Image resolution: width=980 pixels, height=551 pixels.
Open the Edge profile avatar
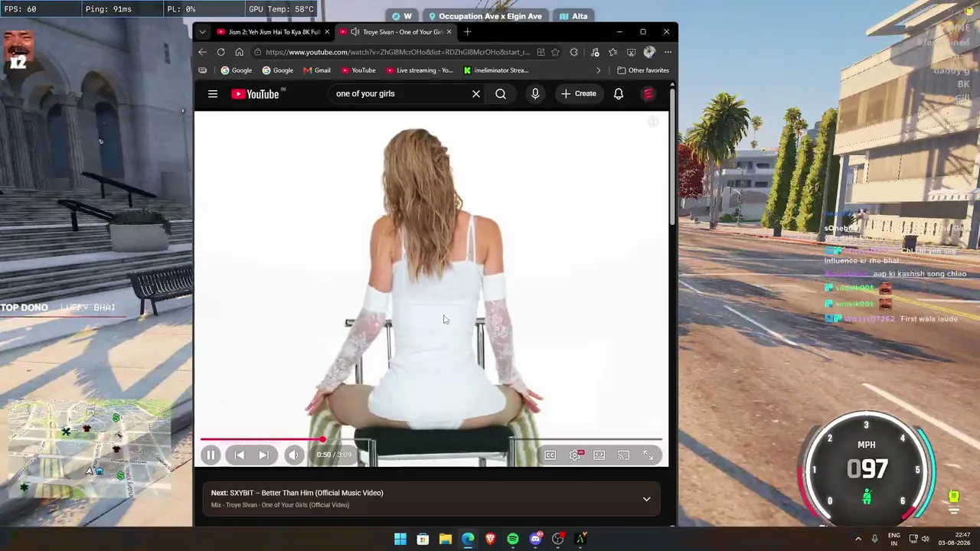click(x=649, y=52)
